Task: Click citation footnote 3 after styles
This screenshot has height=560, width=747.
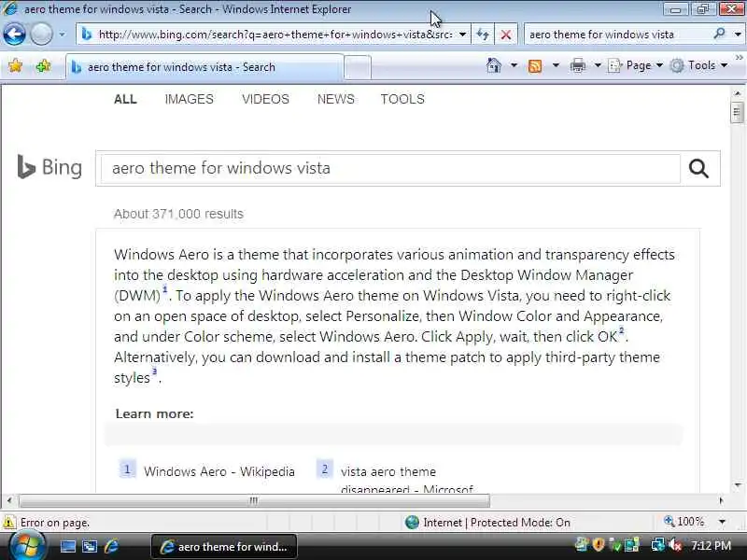Action: (x=154, y=371)
